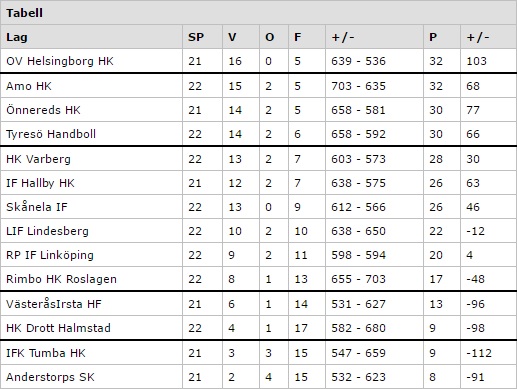Image resolution: width=517 pixels, height=389 pixels.
Task: Click the SP column header
Action: point(196,37)
